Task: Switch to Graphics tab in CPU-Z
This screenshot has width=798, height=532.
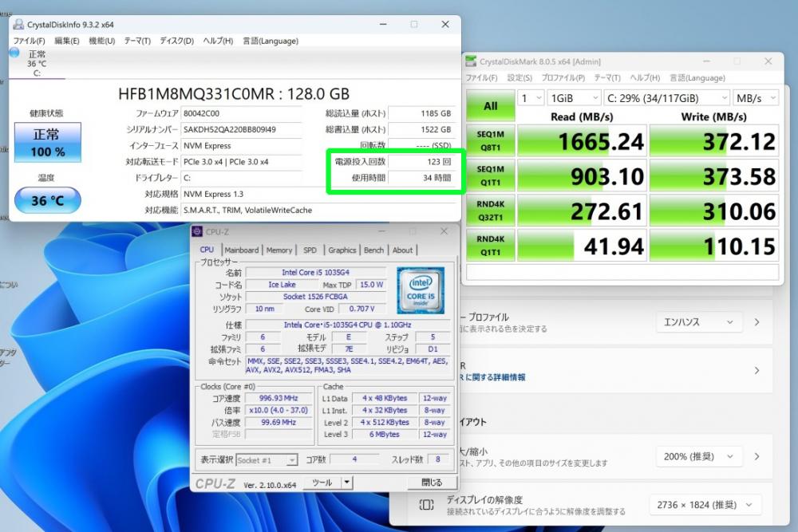Action: [x=342, y=250]
